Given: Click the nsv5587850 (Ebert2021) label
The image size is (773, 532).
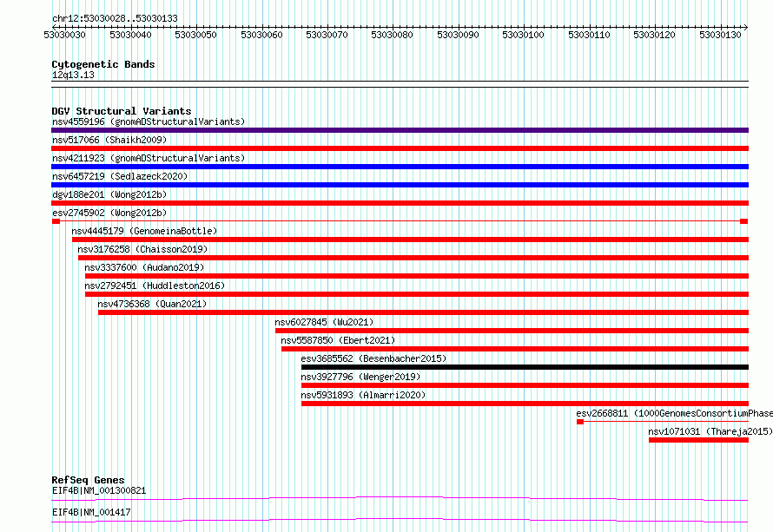Looking at the screenshot, I should (338, 340).
